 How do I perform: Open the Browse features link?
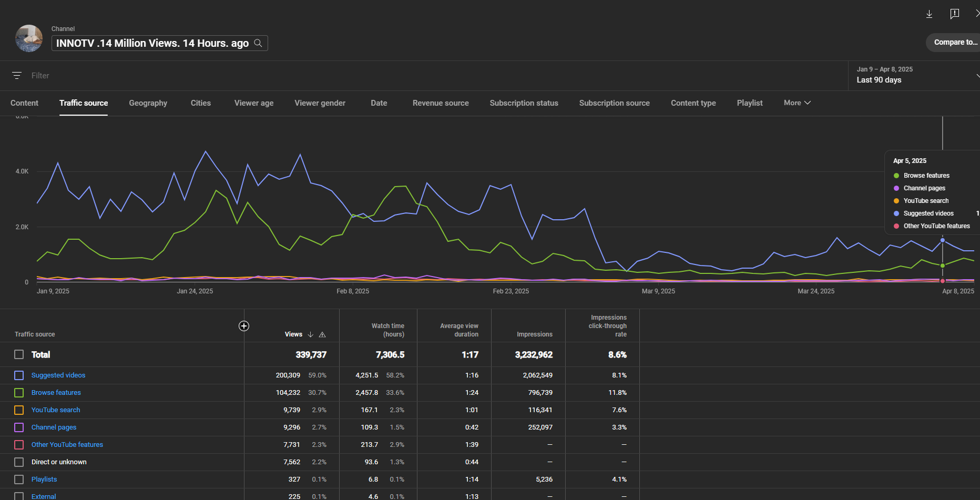[x=56, y=393]
